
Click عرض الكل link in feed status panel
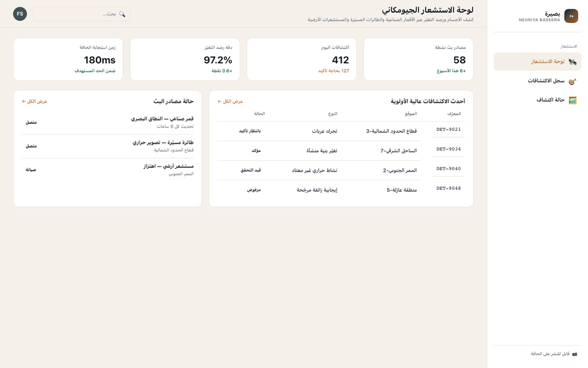pyautogui.click(x=34, y=101)
